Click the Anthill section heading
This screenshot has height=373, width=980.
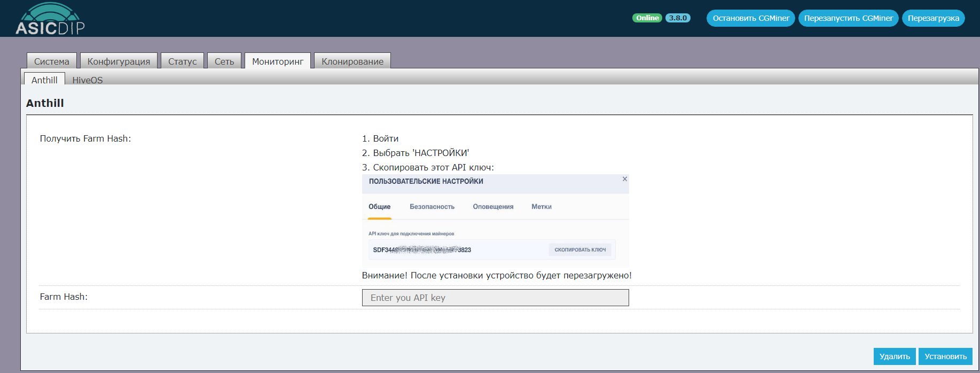pos(45,103)
